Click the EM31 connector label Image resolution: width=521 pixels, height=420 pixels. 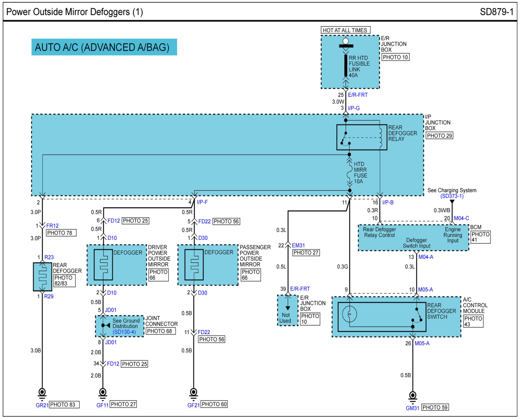point(298,245)
